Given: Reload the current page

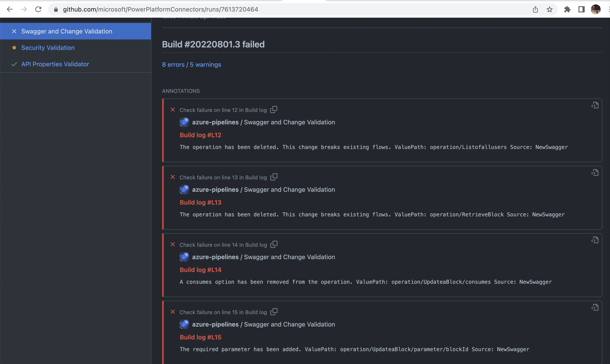Looking at the screenshot, I should (x=38, y=9).
